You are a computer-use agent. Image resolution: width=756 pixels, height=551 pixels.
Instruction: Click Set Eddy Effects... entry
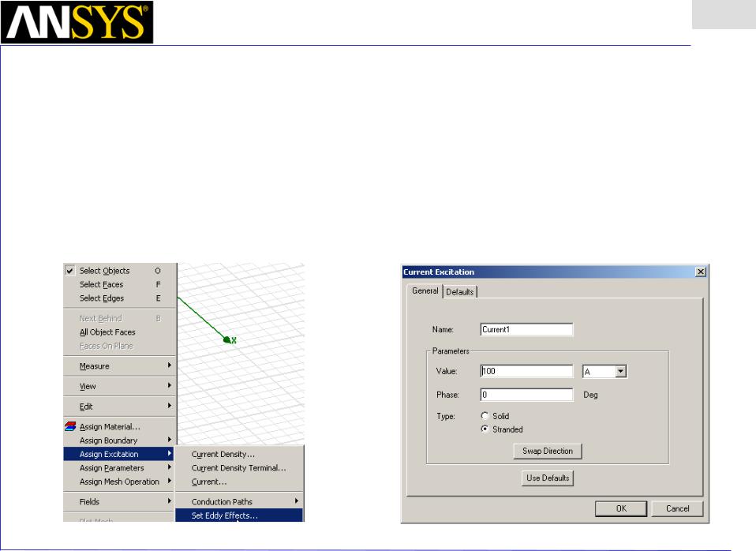point(239,515)
